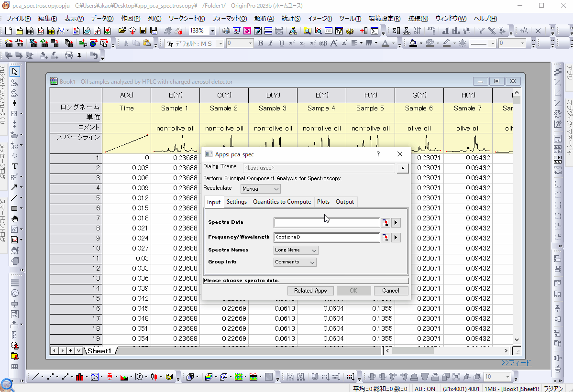Select the Sheet1 worksheet tab
Screen dimensions: 573x392
[99, 351]
